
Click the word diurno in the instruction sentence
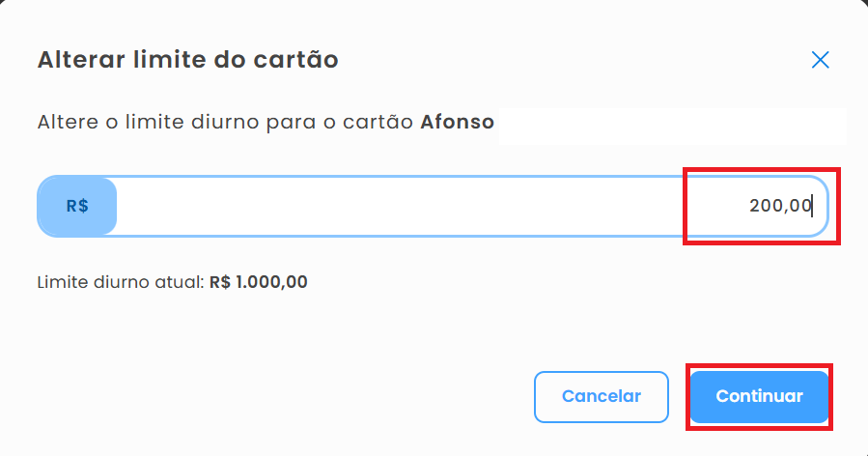coord(227,123)
